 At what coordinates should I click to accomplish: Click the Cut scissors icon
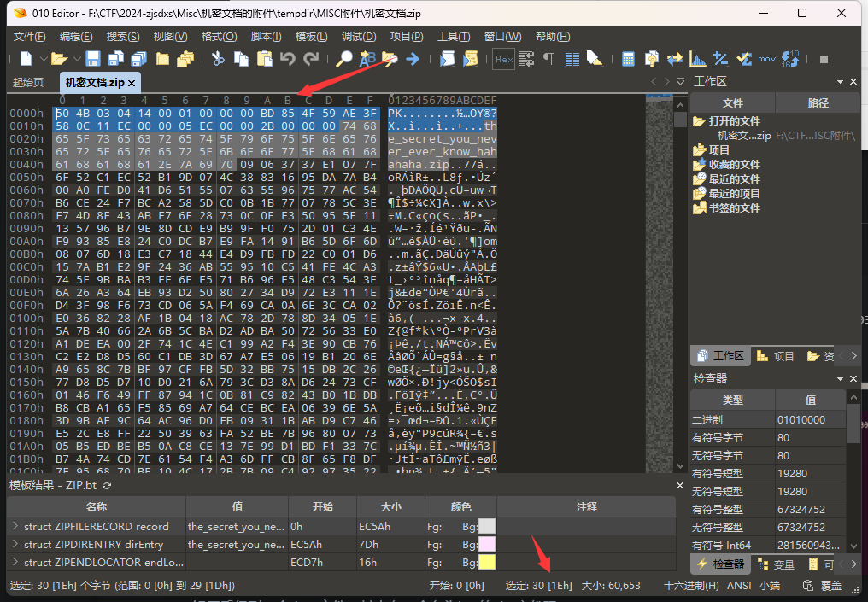click(x=218, y=59)
